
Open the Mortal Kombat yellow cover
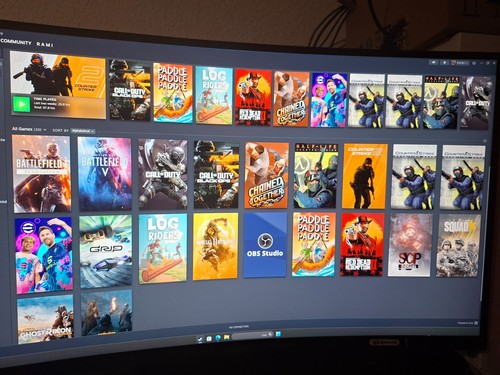click(x=215, y=246)
